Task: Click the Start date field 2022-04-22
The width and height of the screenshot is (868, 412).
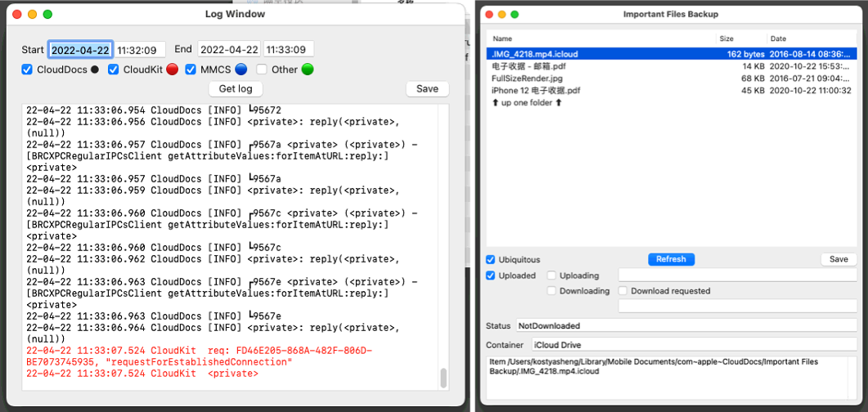Action: pos(81,49)
